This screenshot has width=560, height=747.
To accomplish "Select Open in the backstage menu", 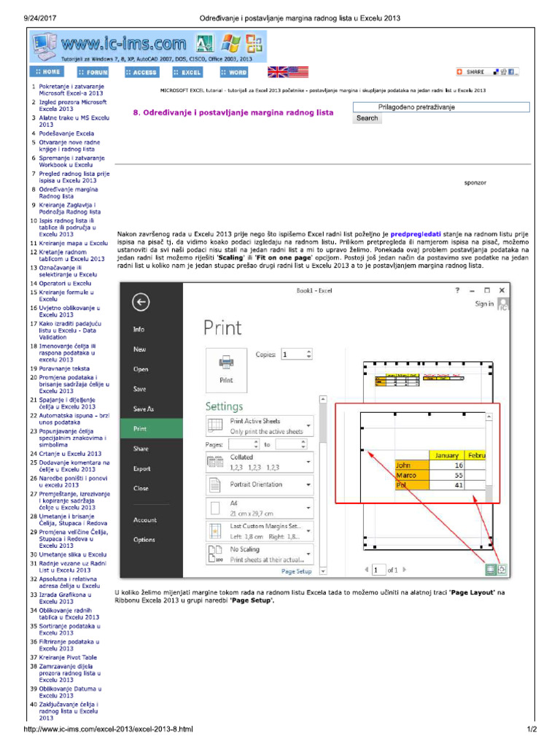I will 141,369.
